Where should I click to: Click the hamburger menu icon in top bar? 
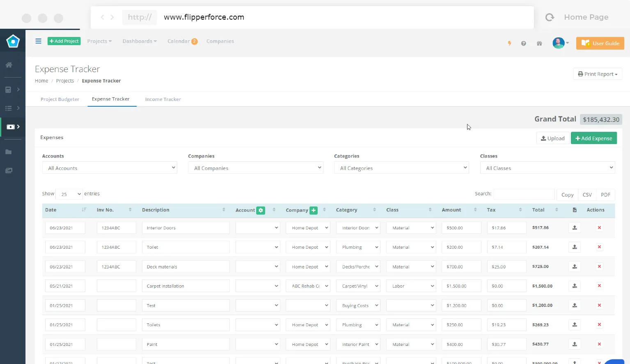coord(38,41)
